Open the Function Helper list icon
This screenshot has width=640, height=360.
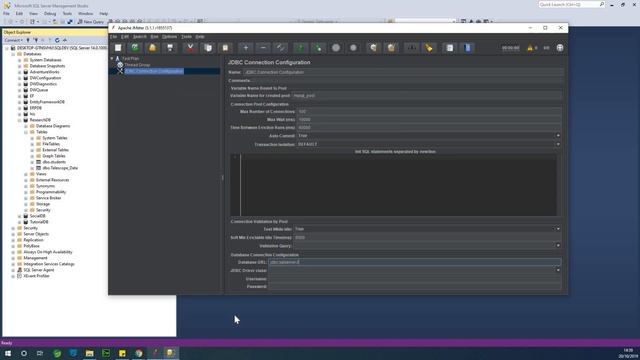449,48
